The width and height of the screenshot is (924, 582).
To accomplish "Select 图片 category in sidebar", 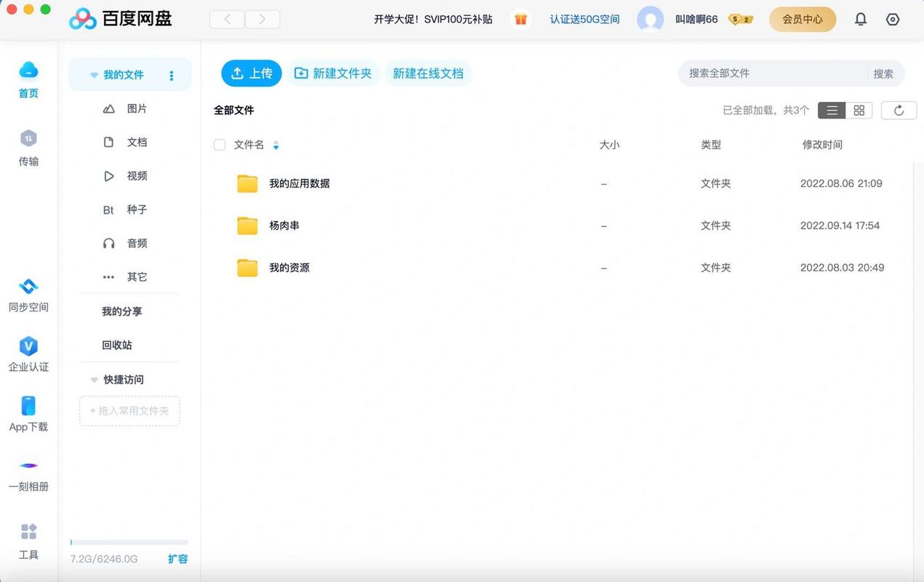I will [137, 108].
